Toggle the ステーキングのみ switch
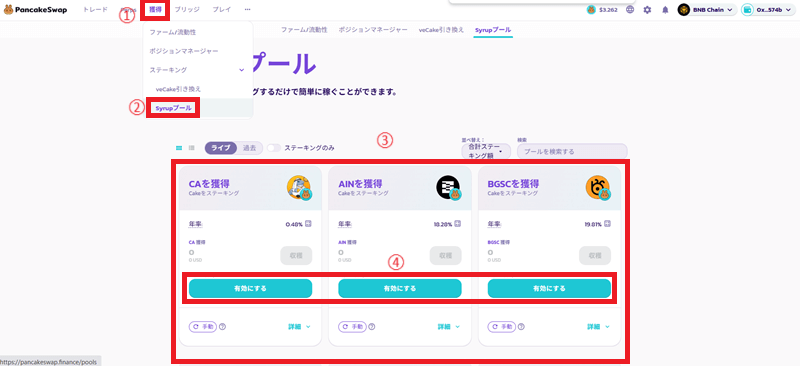The image size is (800, 366). click(274, 148)
